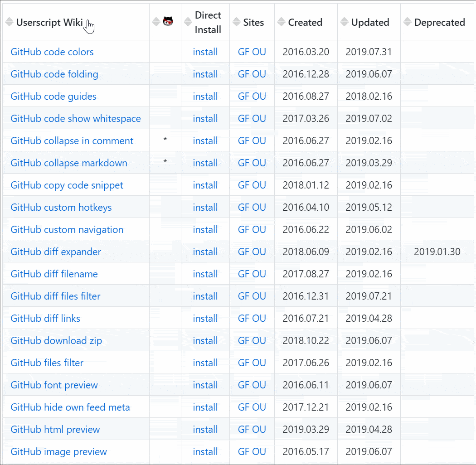Toggle sort direction on the "Created" column

(282, 21)
